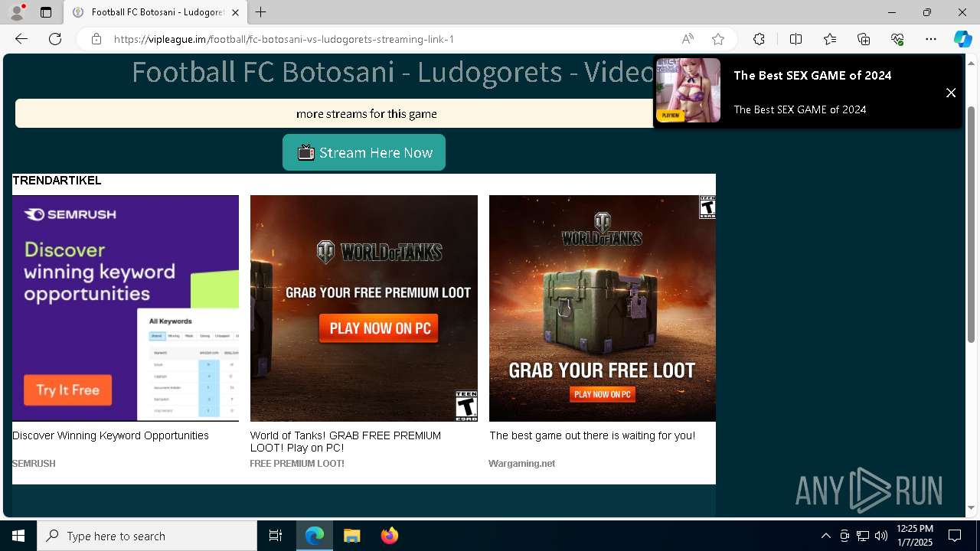Click scrollbar down arrow
Viewport: 980px width, 551px height.
pos(972,507)
